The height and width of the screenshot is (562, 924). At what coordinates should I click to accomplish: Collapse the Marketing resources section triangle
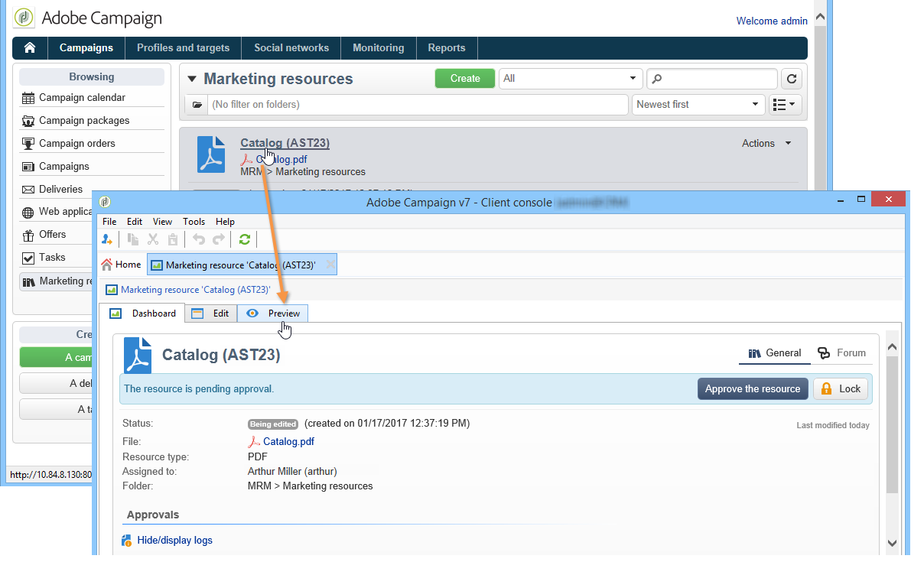(x=192, y=79)
